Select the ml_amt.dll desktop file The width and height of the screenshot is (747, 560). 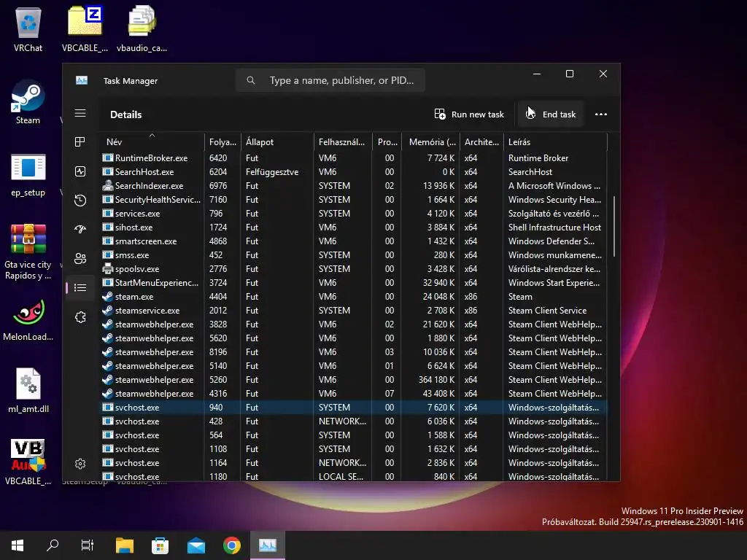[28, 391]
